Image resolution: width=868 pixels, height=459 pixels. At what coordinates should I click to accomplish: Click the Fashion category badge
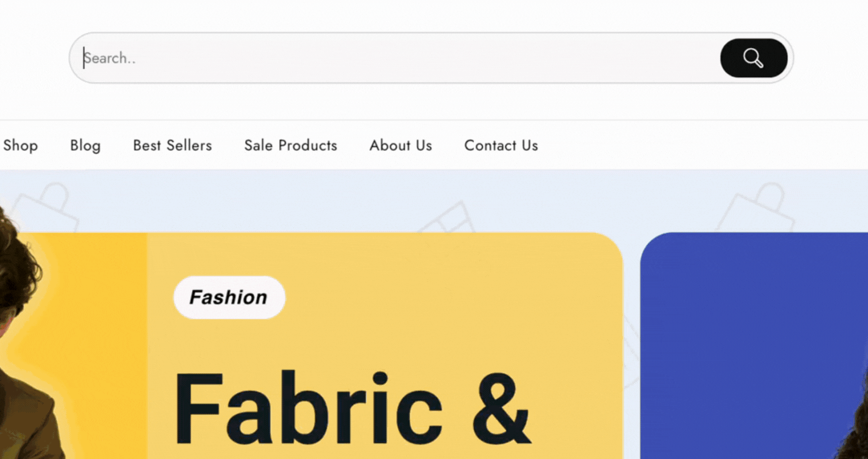[229, 298]
